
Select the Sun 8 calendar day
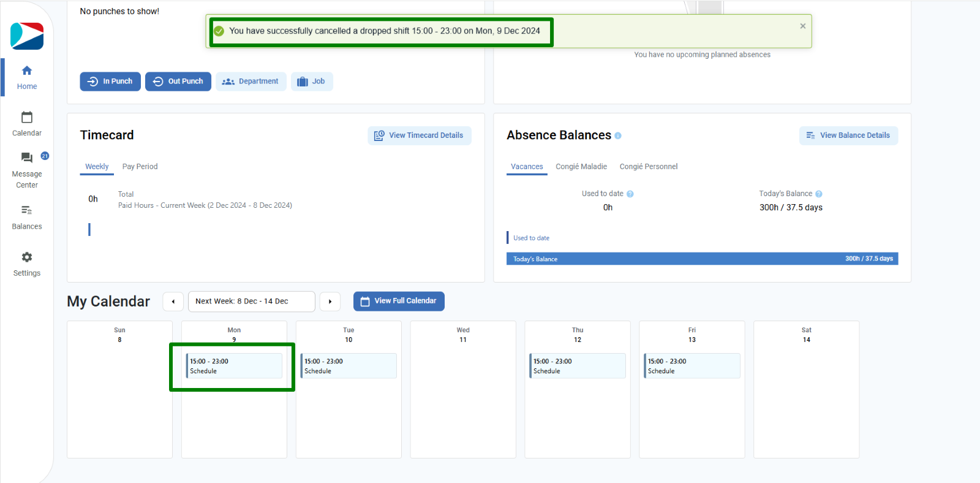click(x=119, y=389)
